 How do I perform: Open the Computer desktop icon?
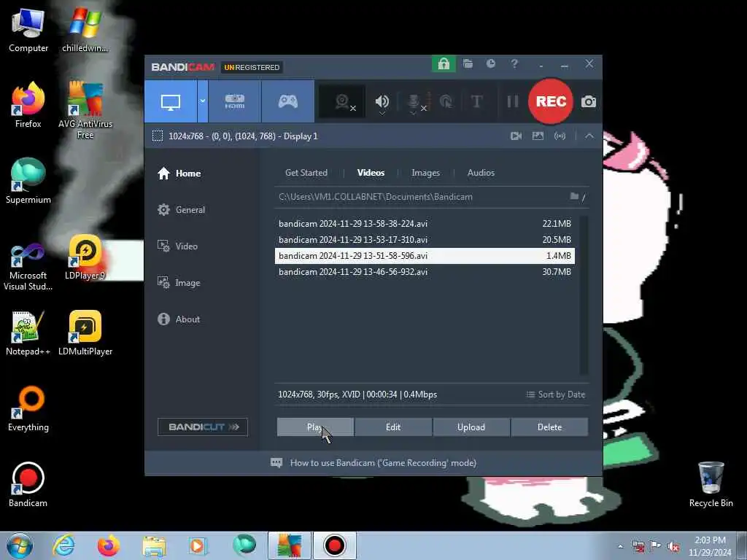28,30
